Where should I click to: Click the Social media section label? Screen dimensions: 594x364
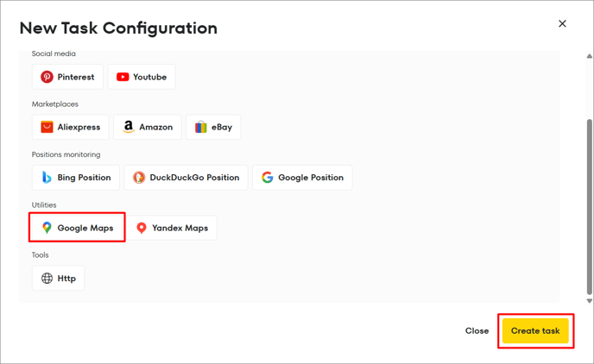(x=54, y=53)
